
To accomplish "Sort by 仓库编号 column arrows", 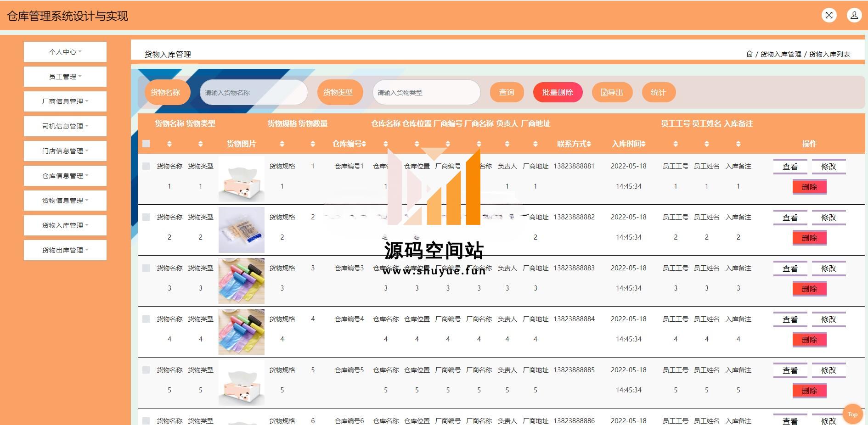I will [x=364, y=144].
